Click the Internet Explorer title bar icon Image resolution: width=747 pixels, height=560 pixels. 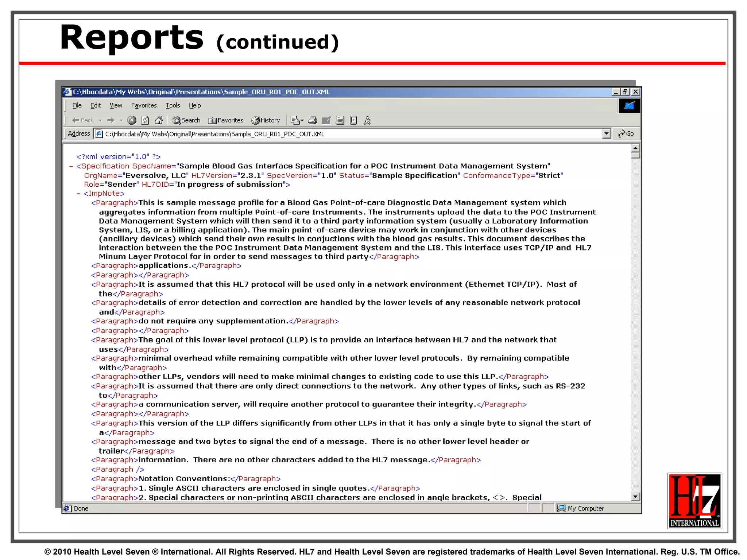(67, 92)
